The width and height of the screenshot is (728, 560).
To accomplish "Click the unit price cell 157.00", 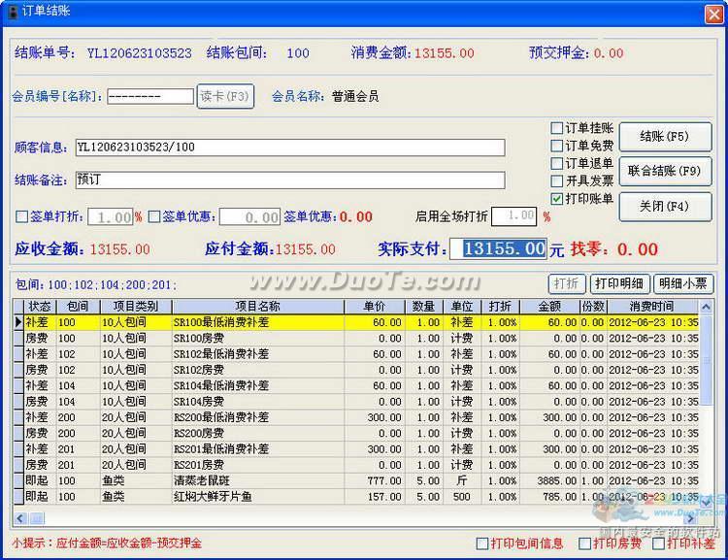I will 375,496.
